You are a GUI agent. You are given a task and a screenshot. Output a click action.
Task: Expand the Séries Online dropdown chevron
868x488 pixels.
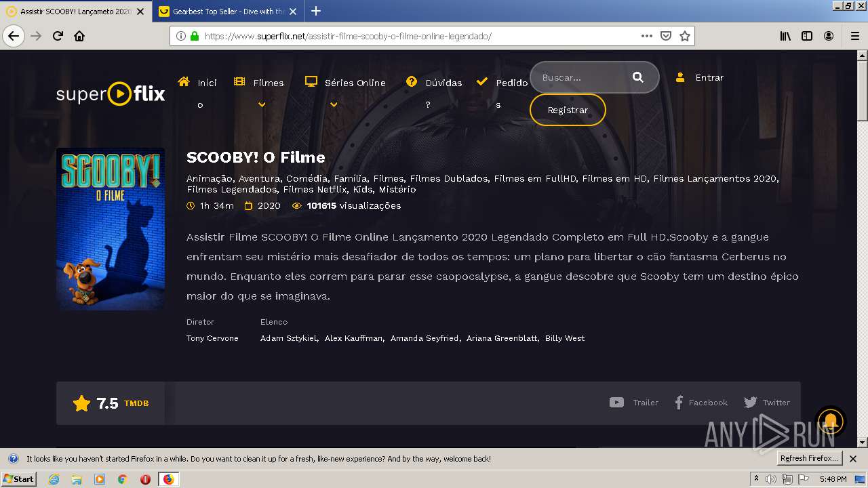(333, 104)
